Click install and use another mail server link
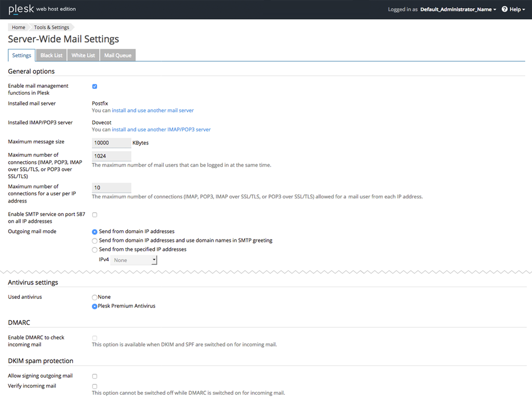This screenshot has width=532, height=399. (153, 111)
